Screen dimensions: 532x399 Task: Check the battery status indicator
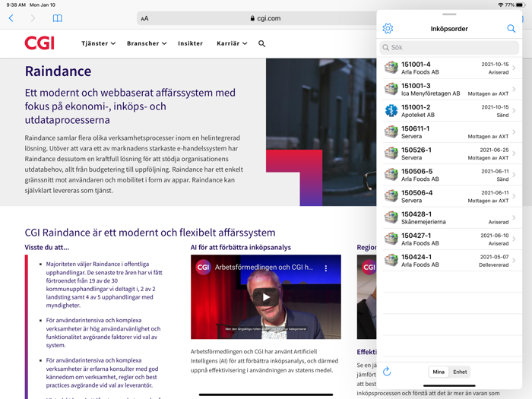pos(520,5)
